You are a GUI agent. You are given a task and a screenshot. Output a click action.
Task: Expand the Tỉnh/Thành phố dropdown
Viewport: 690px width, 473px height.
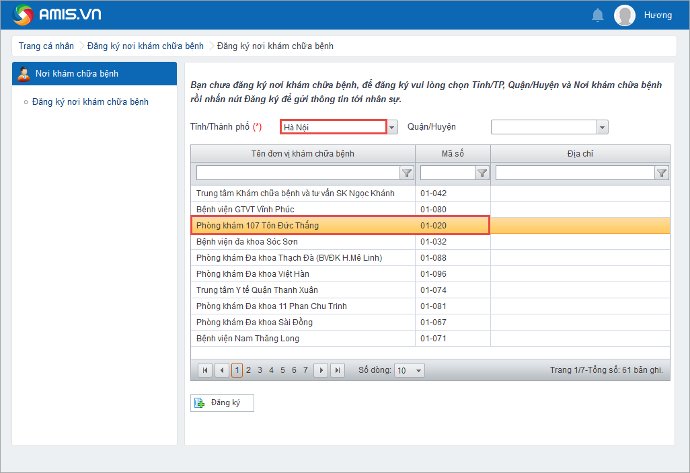392,127
